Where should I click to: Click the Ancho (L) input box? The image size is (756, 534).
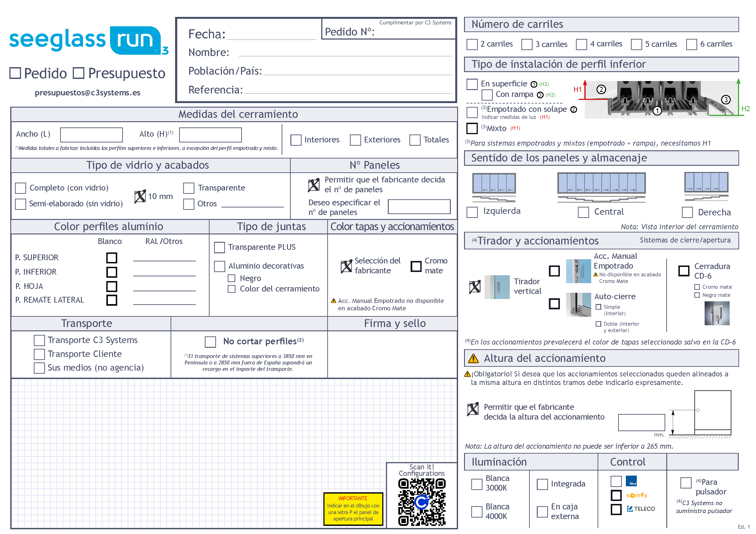coord(92,135)
